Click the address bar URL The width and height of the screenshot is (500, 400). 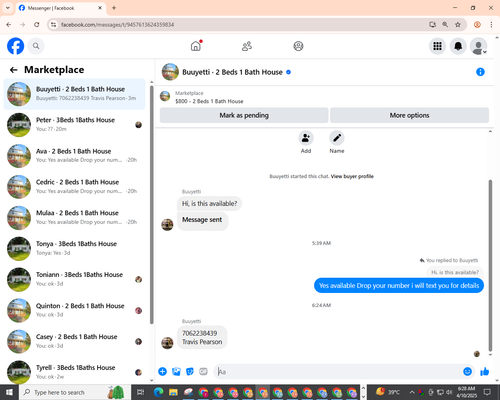pyautogui.click(x=117, y=25)
